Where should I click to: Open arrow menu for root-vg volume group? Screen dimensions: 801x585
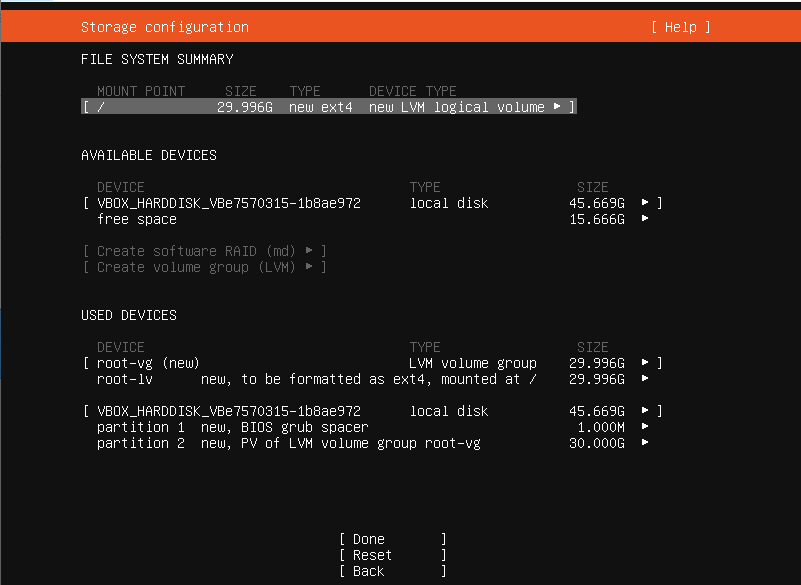(x=645, y=362)
